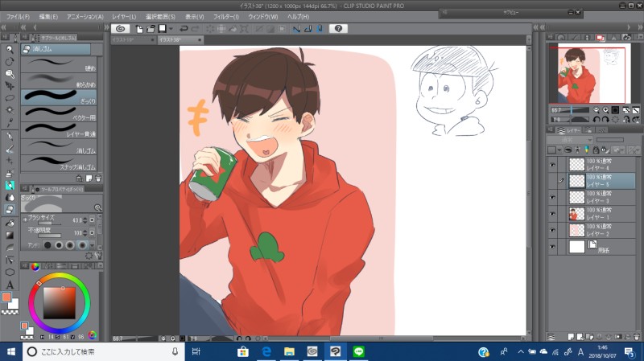Click the brush size stepper arrows
The height and width of the screenshot is (361, 644).
point(85,220)
